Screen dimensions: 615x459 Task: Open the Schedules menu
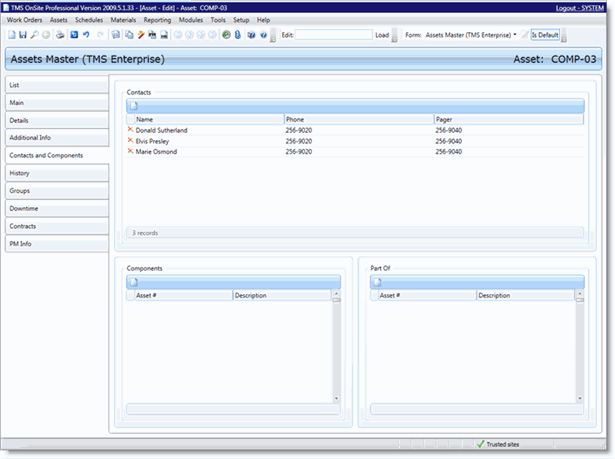(89, 20)
